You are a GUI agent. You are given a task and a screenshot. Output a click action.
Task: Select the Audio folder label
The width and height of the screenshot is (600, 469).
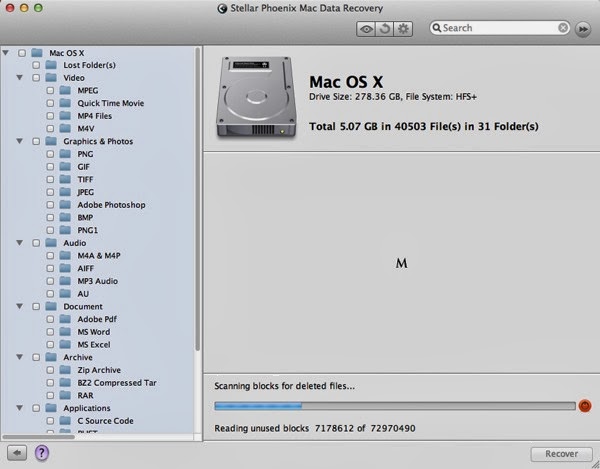pos(75,243)
